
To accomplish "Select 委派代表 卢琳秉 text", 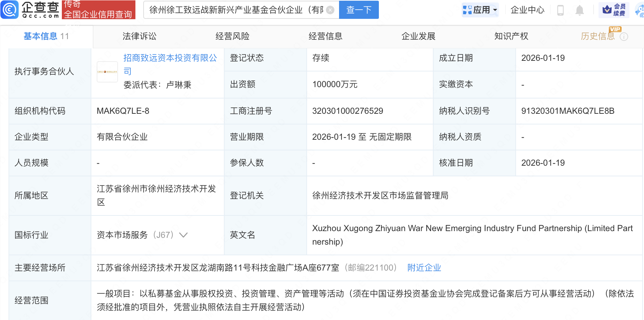I will coord(157,85).
